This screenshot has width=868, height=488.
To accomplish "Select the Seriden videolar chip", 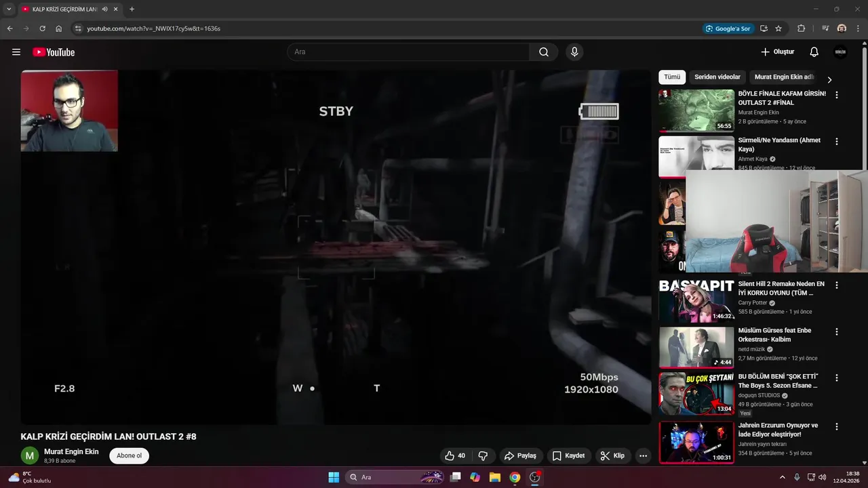I will (x=717, y=77).
